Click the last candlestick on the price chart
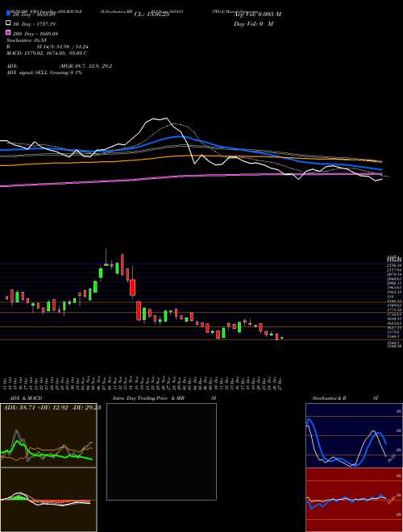403x532 pixels. pyautogui.click(x=282, y=338)
